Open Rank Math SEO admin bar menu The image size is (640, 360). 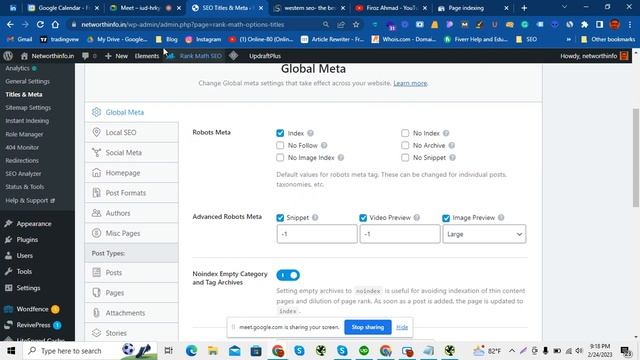tap(195, 56)
